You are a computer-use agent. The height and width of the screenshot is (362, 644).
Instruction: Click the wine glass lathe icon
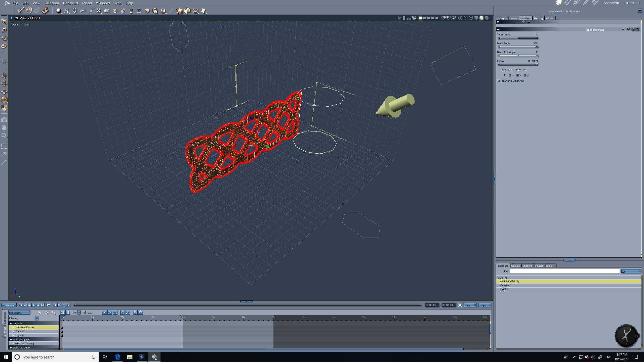point(131,11)
